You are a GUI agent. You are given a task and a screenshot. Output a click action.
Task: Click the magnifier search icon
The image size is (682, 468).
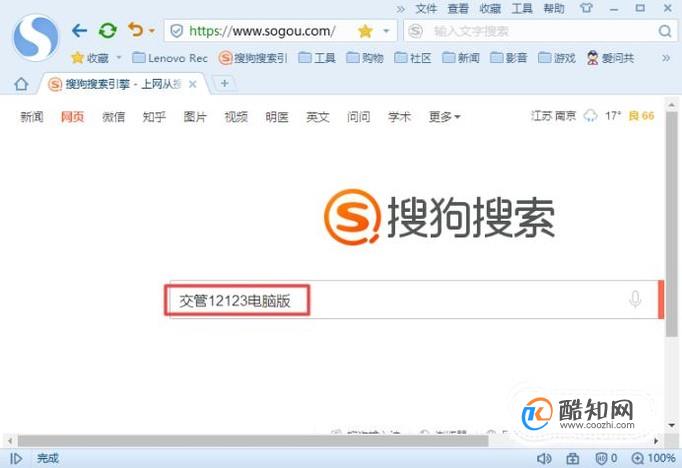point(665,31)
